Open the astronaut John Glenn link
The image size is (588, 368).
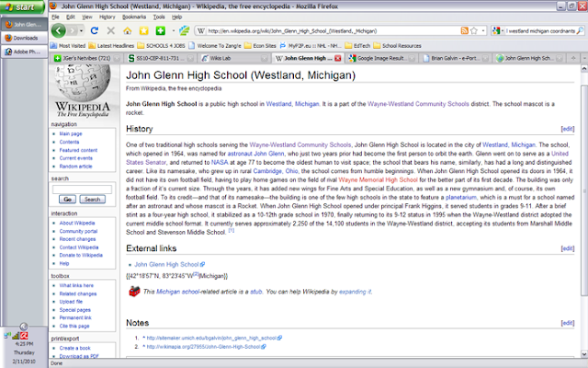point(255,154)
